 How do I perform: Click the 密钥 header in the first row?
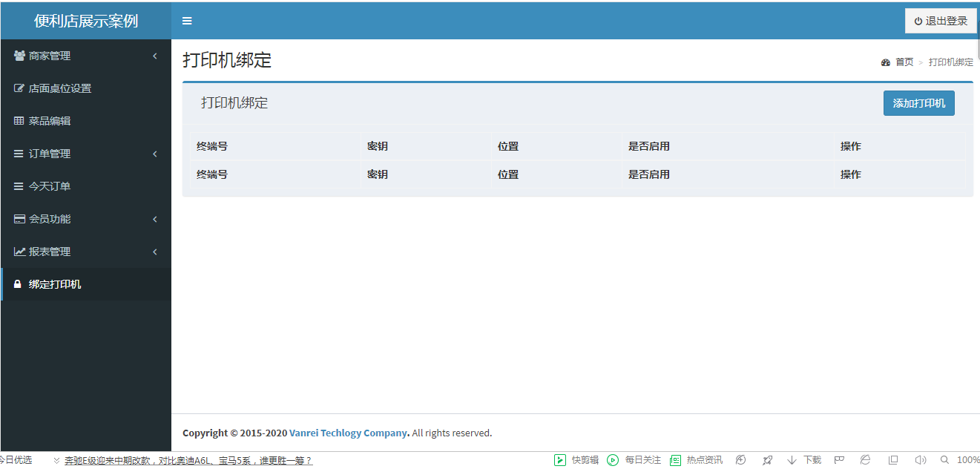tap(378, 146)
